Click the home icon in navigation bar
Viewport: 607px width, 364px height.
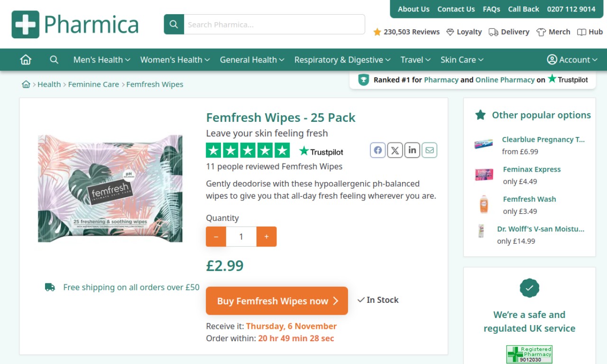pos(26,60)
